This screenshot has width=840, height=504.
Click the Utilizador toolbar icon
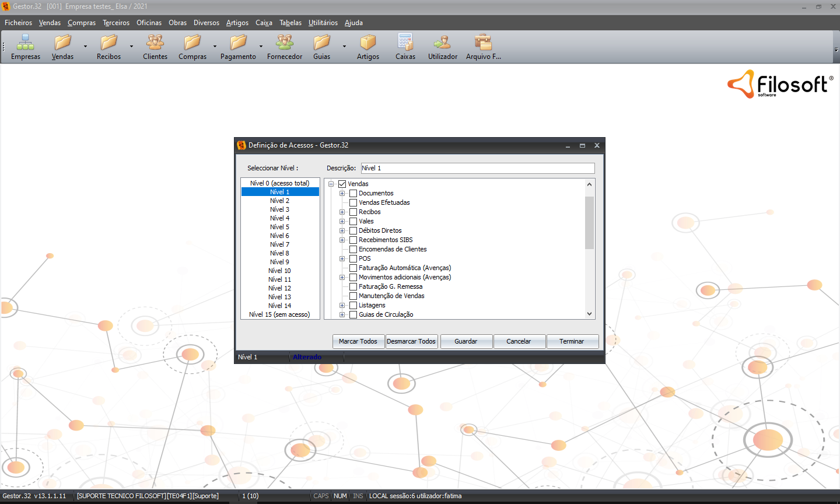[x=442, y=43]
